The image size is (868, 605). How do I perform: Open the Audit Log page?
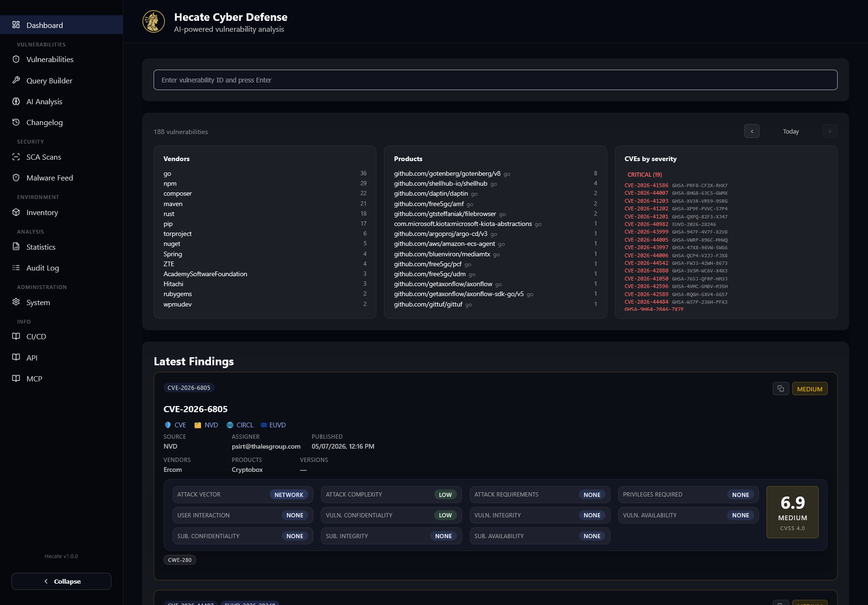[x=62, y=268]
